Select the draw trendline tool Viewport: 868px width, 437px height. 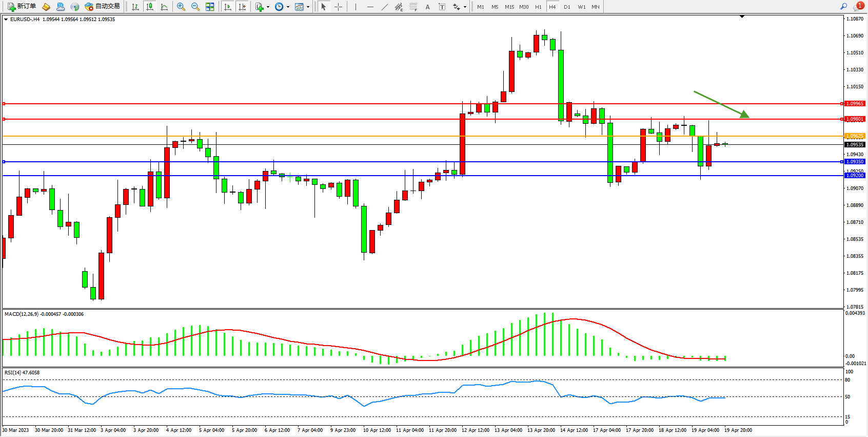click(x=384, y=7)
